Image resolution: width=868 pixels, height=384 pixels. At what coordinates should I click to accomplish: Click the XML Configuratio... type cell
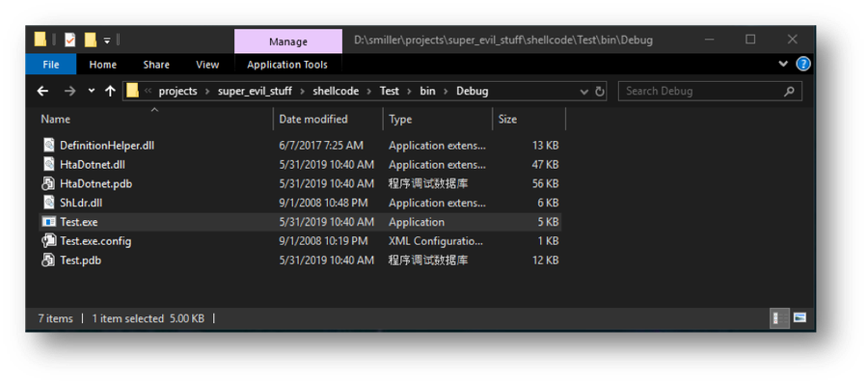[436, 241]
